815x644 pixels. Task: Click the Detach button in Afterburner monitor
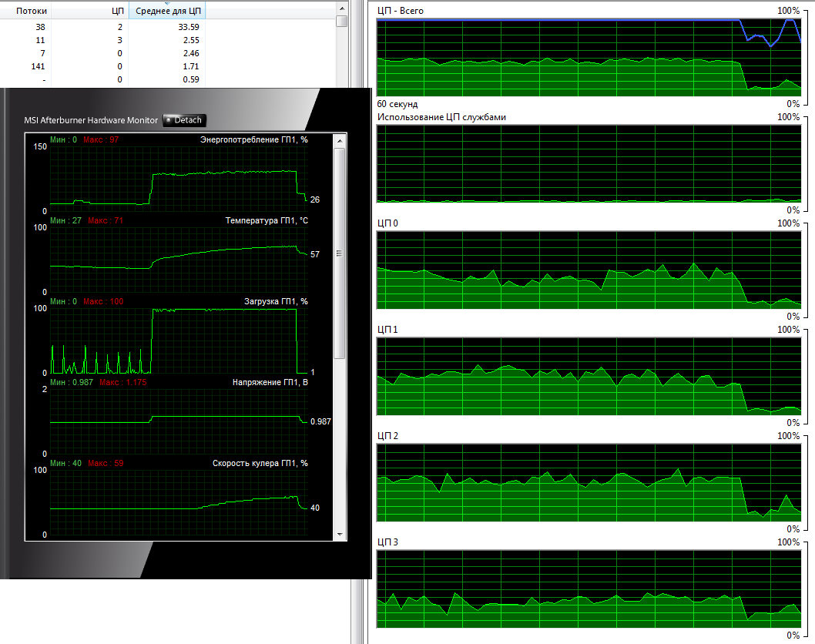(x=184, y=120)
